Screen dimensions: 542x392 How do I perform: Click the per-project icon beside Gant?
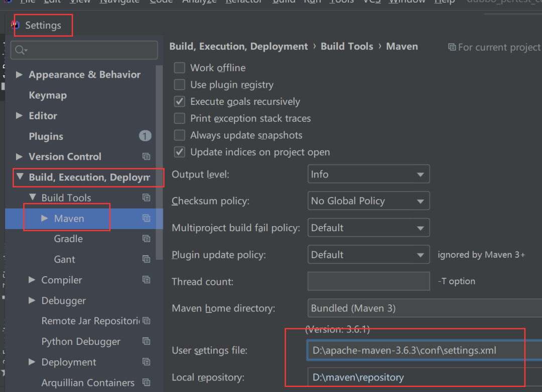[x=146, y=259]
